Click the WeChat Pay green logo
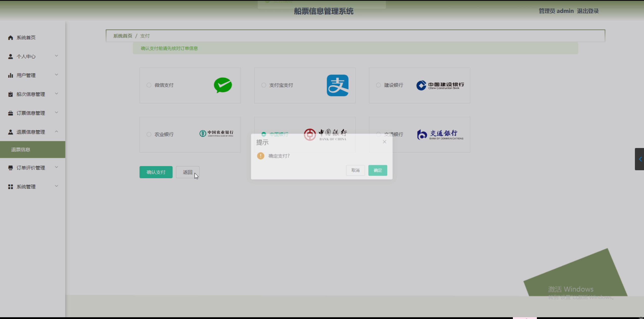644x319 pixels. pyautogui.click(x=223, y=85)
